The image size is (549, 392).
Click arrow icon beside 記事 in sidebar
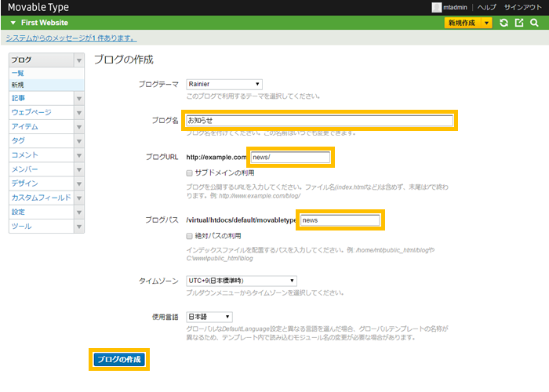coord(78,98)
